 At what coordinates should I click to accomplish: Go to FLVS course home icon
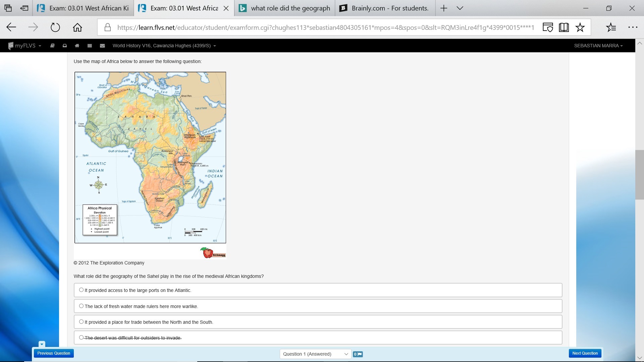[77, 46]
